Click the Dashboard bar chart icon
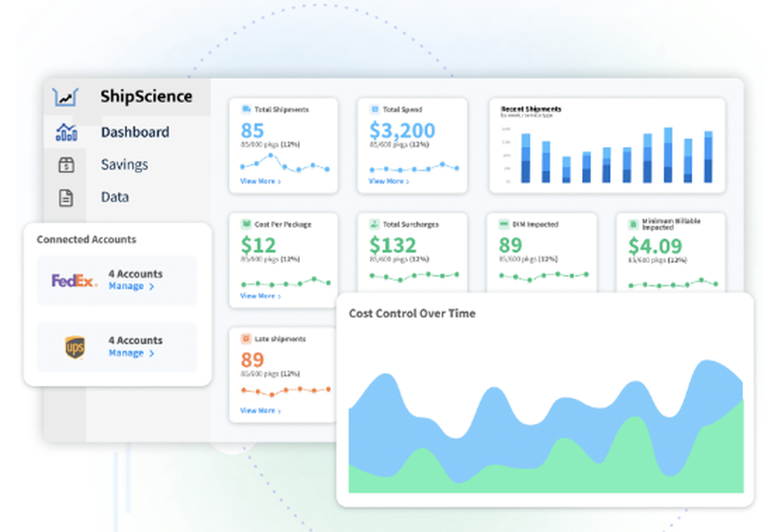This screenshot has height=532, width=775. 66,132
